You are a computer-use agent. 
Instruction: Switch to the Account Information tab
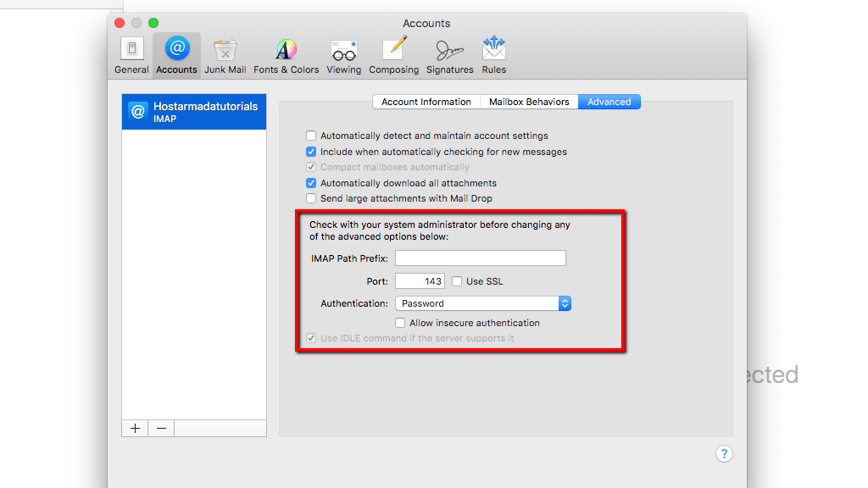tap(426, 102)
